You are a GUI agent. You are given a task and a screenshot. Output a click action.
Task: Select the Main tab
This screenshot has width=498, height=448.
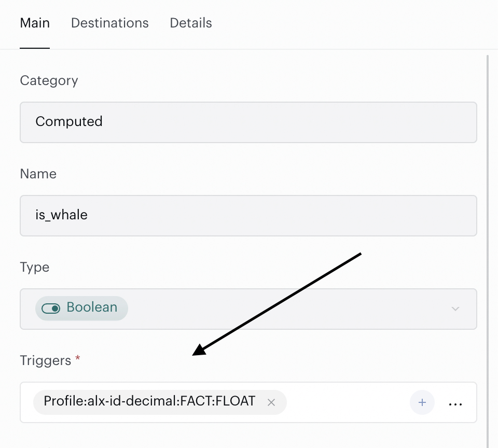[35, 23]
